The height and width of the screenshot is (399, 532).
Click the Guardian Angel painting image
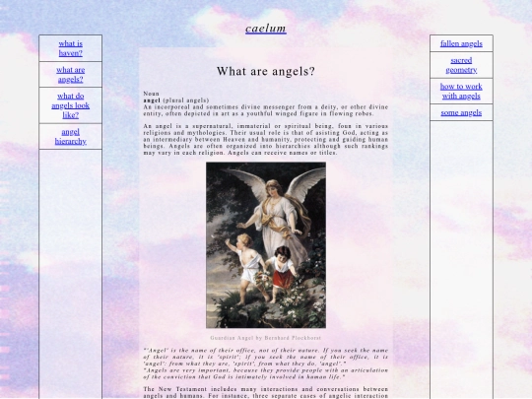pos(266,245)
